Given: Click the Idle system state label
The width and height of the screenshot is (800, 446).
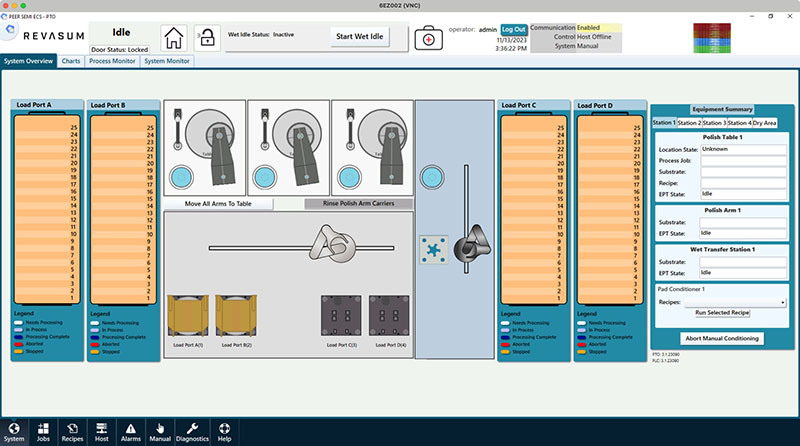Looking at the screenshot, I should click(121, 32).
